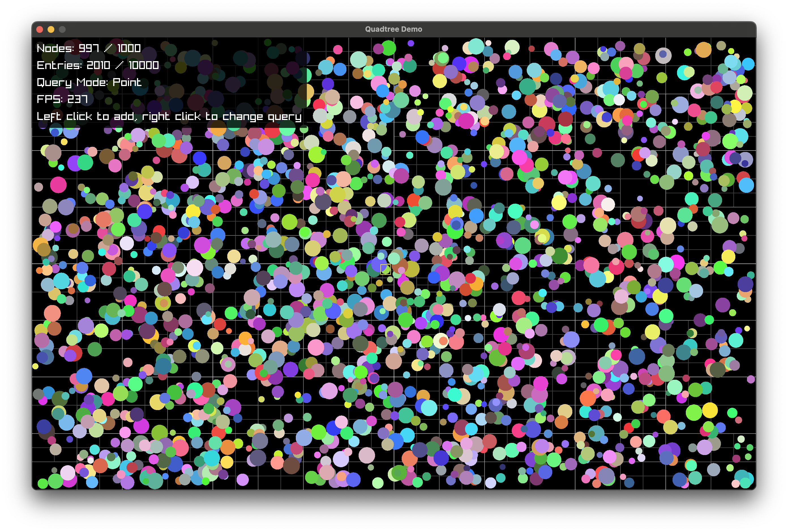Image resolution: width=788 pixels, height=532 pixels.
Task: Click the "Quadtree Demo" window title
Action: 393,29
